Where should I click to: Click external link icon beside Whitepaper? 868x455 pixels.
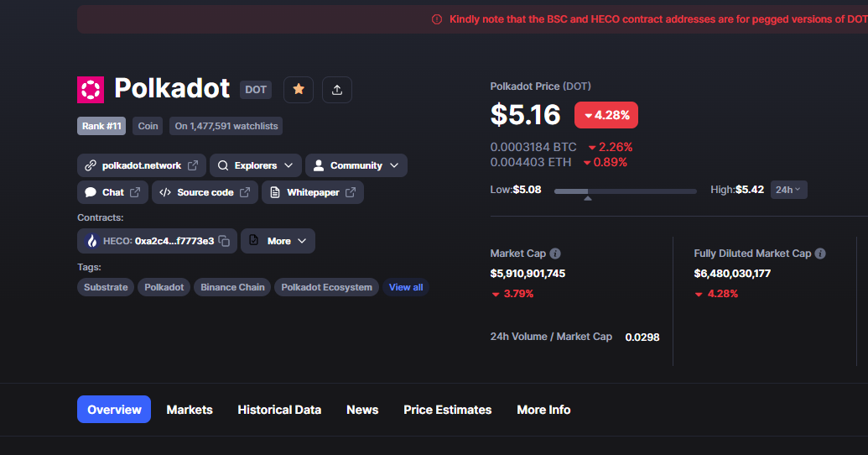351,192
